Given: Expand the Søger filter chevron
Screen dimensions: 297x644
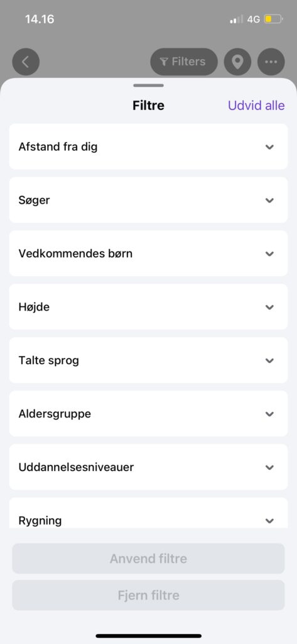Looking at the screenshot, I should click(269, 201).
